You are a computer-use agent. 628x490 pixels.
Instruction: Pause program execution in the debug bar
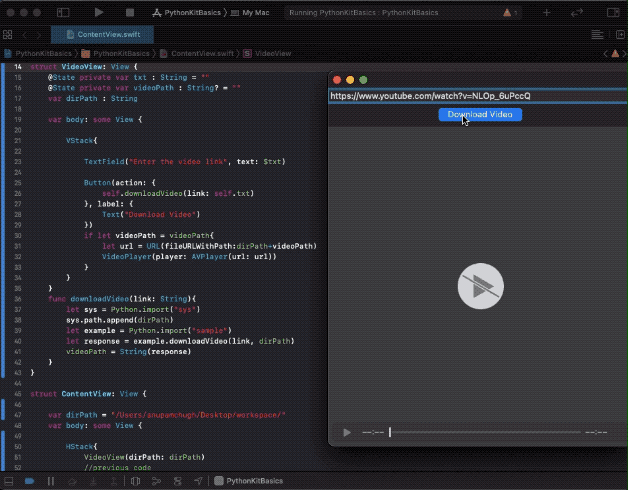pyautogui.click(x=49, y=481)
